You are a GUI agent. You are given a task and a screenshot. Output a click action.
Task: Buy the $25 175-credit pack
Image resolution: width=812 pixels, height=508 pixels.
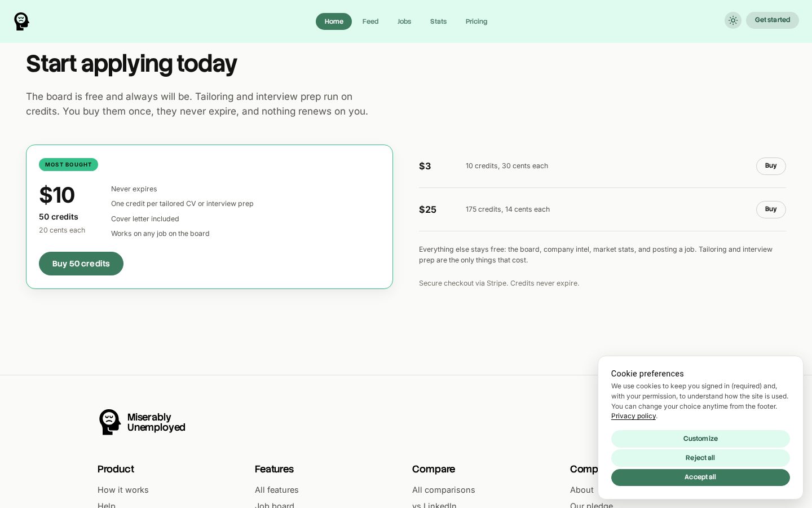click(x=771, y=209)
